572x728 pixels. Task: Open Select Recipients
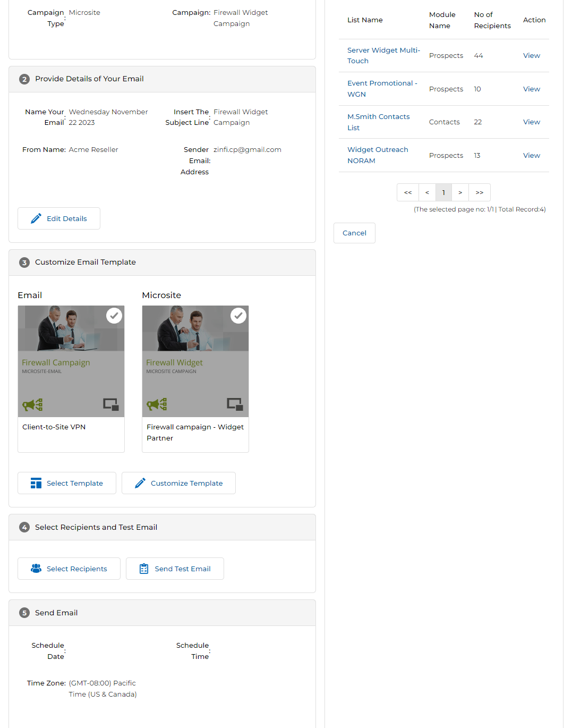(x=69, y=569)
